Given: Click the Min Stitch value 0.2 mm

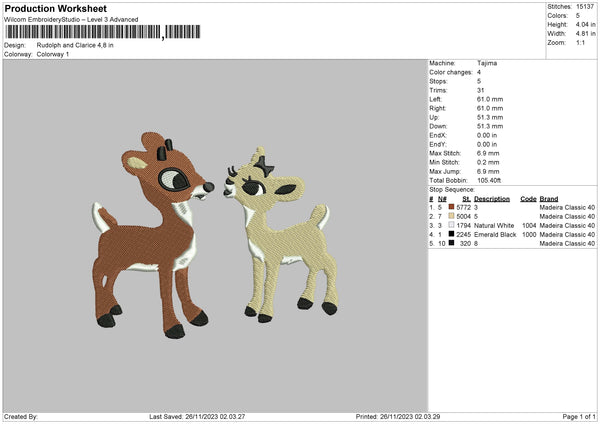Looking at the screenshot, I should [488, 162].
